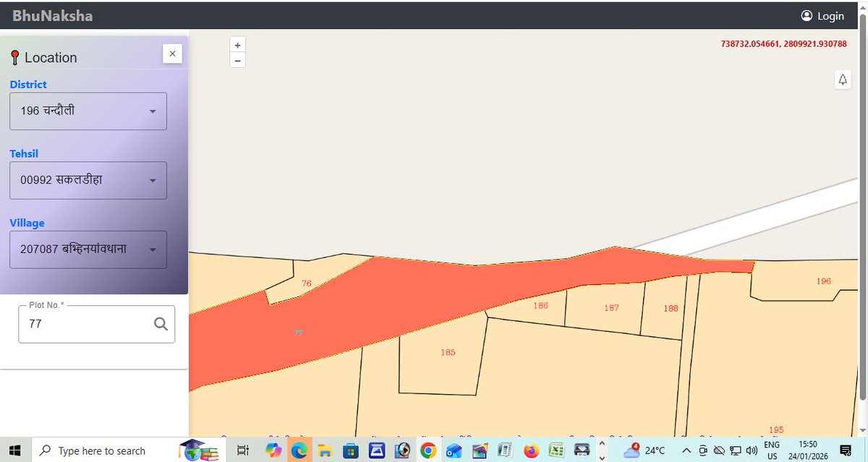This screenshot has width=868, height=462.
Task: Open the weather widget showing 24°C
Action: coord(644,450)
